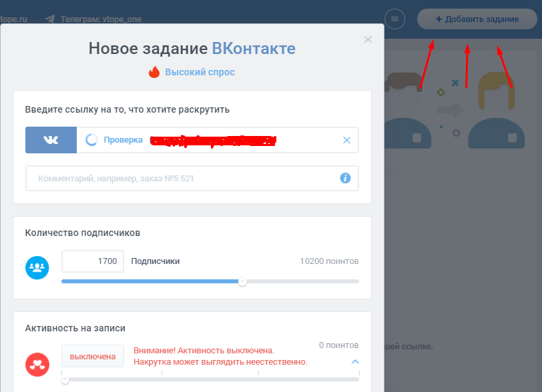This screenshot has width=542, height=392.
Task: Close the new task dialog
Action: pyautogui.click(x=368, y=39)
